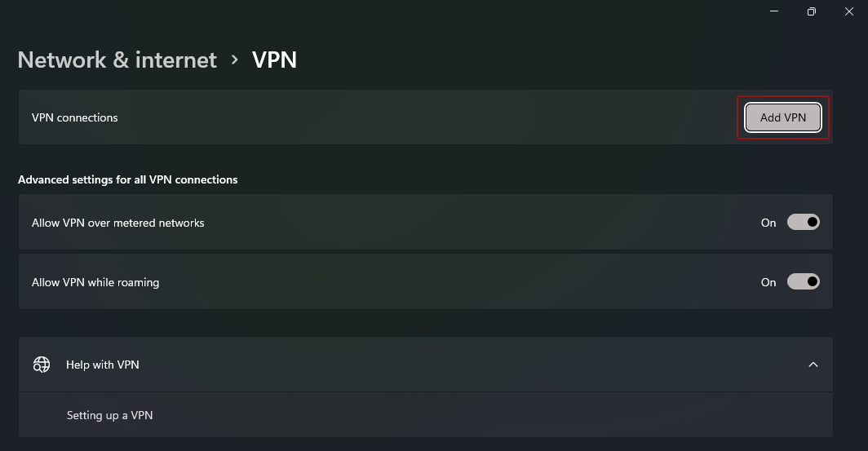Disable Allow VPN over metered networks toggle
Viewport: 868px width, 451px height.
click(803, 223)
